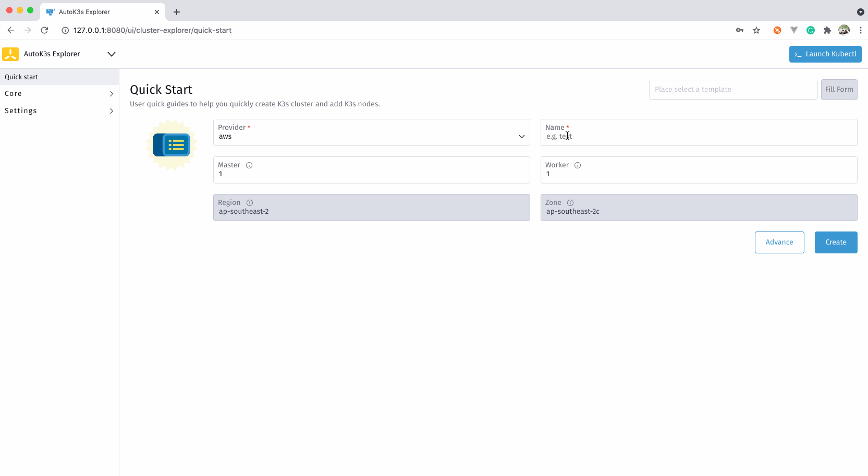
Task: Click the Quick Start illustration icon
Action: pyautogui.click(x=172, y=145)
